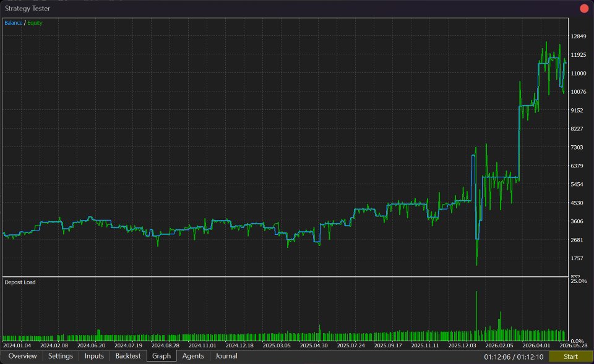The width and height of the screenshot is (594, 364).
Task: Click the 4530 axis value
Action: tap(577, 203)
